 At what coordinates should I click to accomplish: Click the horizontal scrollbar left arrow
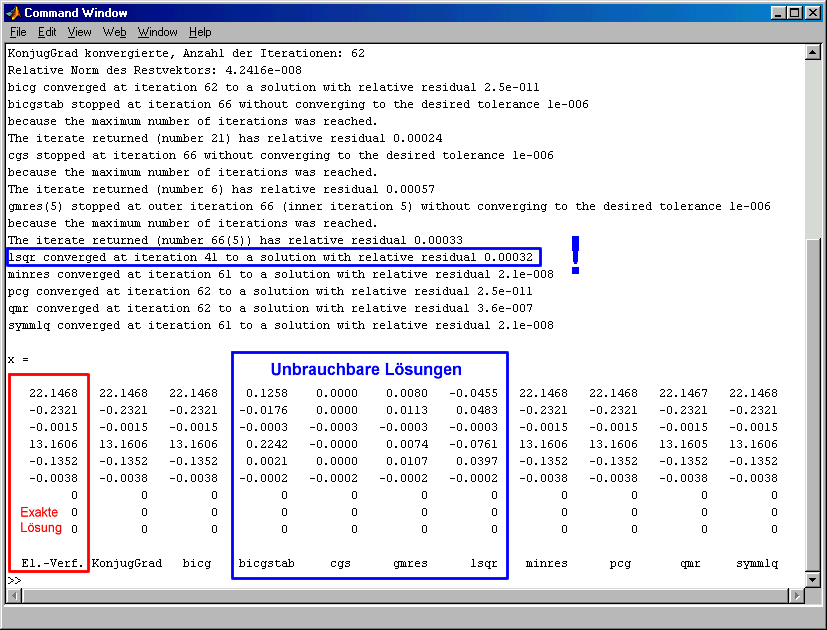pyautogui.click(x=13, y=596)
